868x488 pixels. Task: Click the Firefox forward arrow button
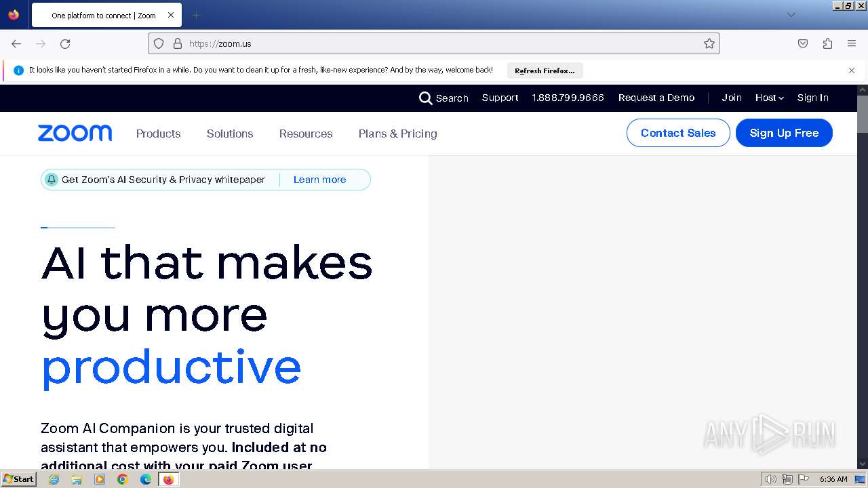41,43
